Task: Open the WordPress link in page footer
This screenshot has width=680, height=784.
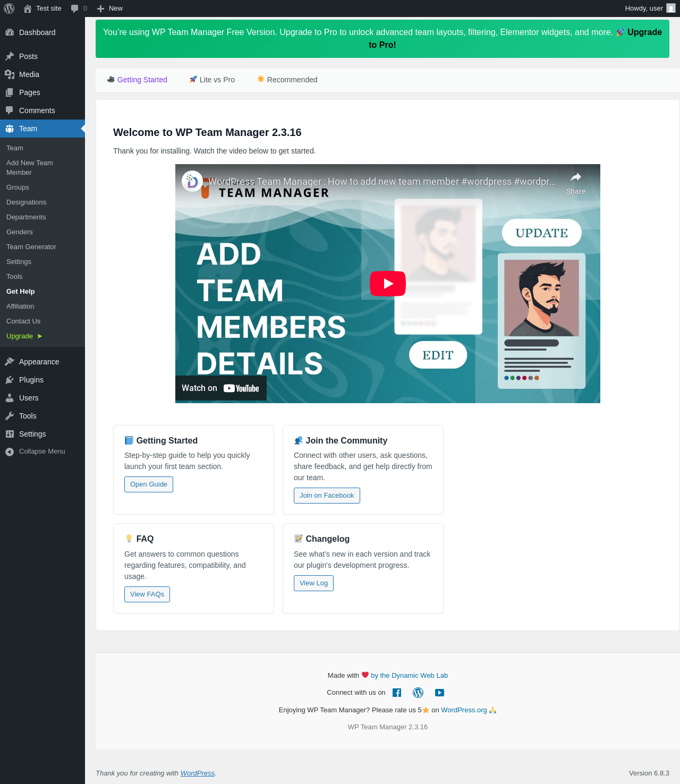Action: coord(198,773)
